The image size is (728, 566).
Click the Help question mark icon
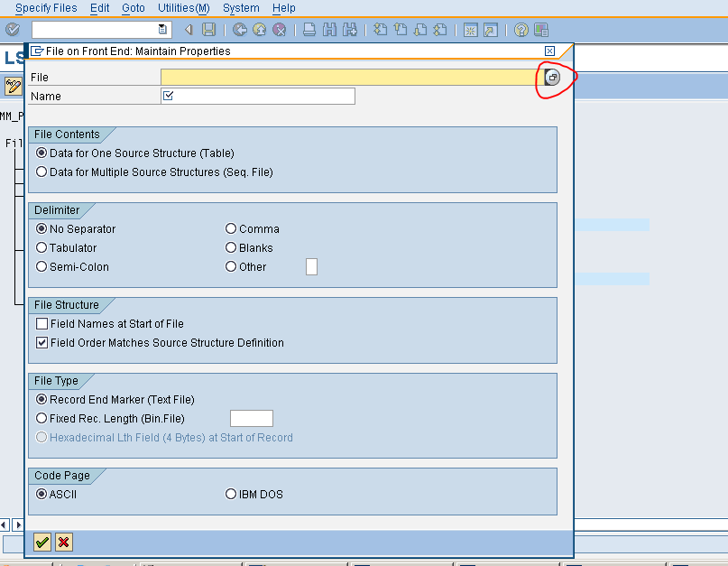(521, 29)
